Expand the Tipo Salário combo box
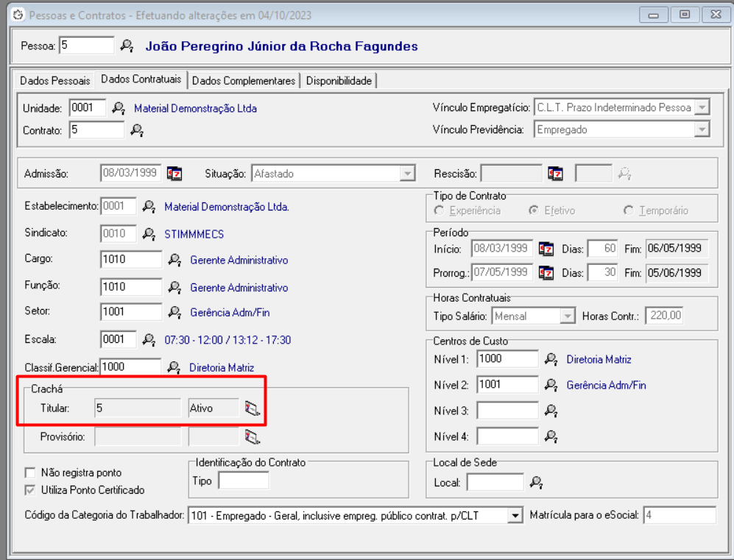Image resolution: width=734 pixels, height=560 pixels. [567, 316]
